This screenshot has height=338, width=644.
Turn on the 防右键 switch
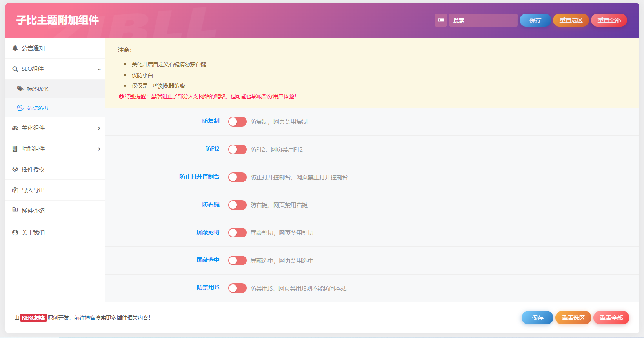point(237,205)
